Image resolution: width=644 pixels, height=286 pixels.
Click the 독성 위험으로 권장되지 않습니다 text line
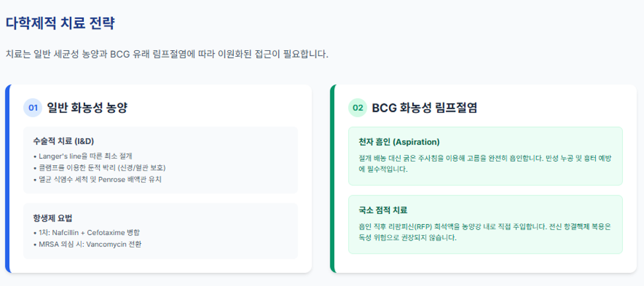pos(408,238)
